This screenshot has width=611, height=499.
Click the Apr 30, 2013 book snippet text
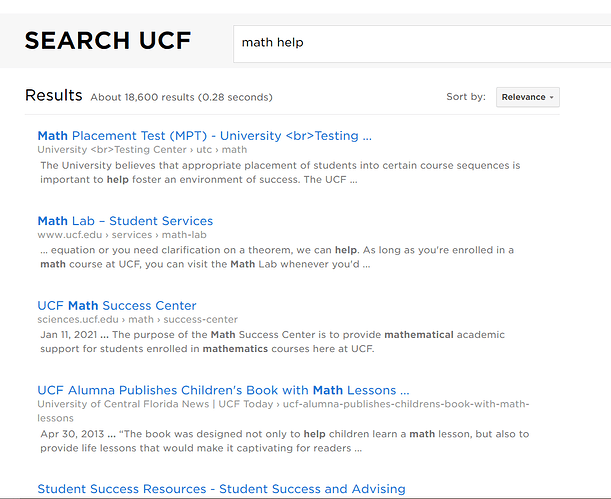[x=285, y=441]
